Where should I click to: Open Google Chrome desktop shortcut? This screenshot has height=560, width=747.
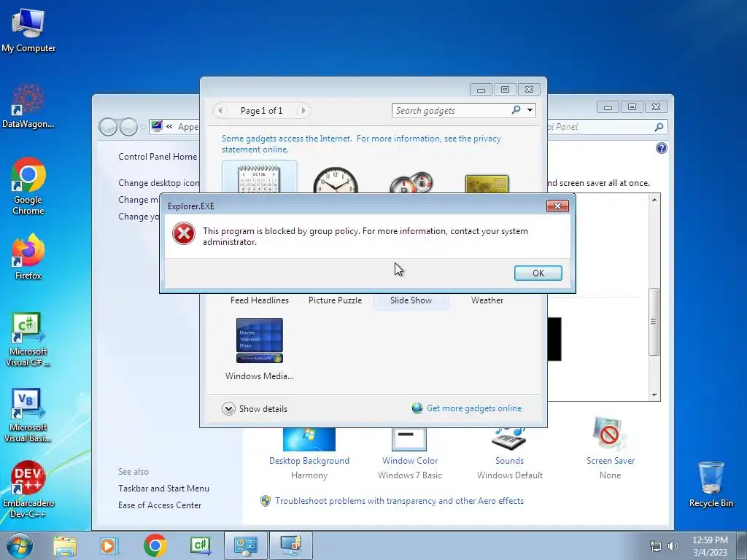pos(28,186)
